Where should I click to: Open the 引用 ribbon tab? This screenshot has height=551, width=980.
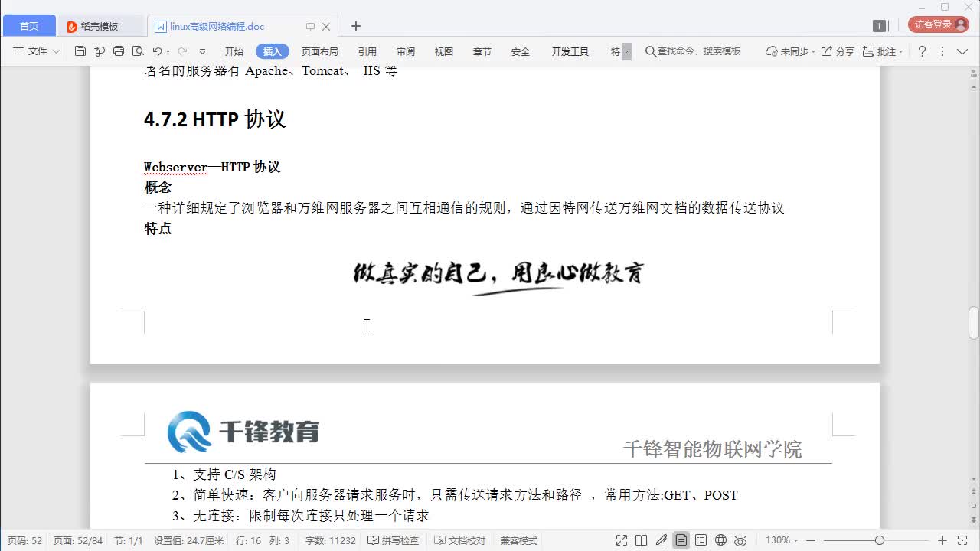[367, 51]
